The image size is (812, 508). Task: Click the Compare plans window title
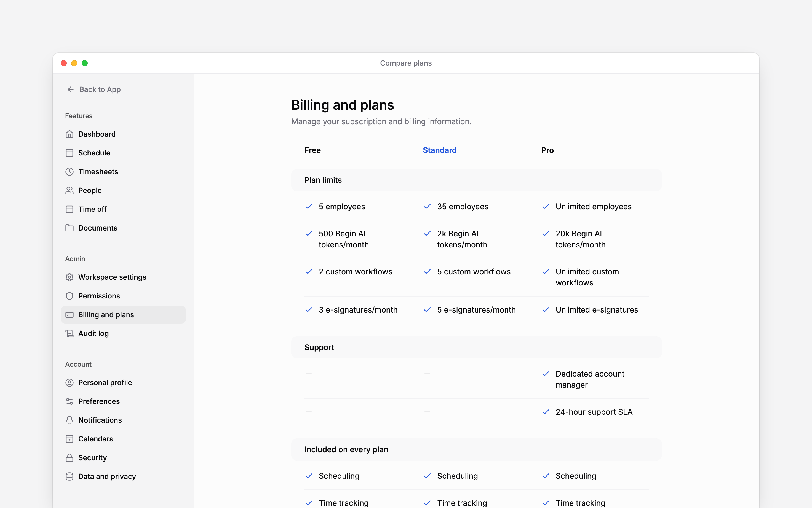coord(406,63)
